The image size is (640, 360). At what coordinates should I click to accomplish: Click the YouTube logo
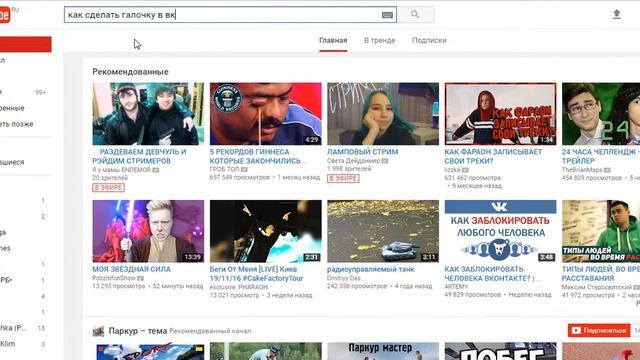6,15
